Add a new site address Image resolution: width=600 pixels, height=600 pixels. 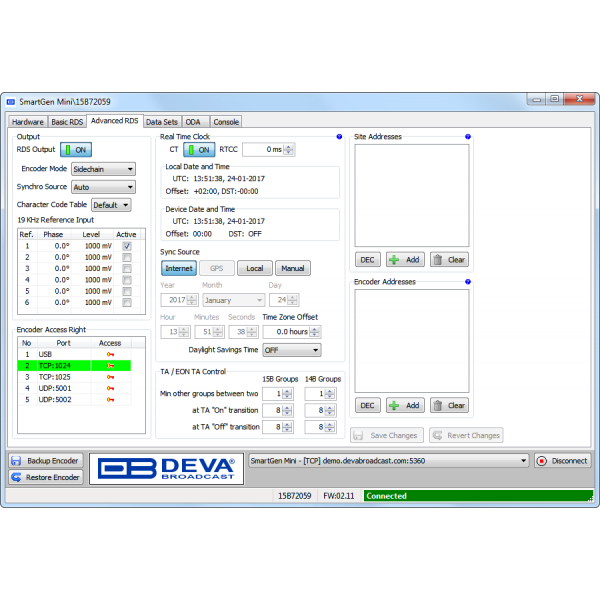[x=405, y=260]
